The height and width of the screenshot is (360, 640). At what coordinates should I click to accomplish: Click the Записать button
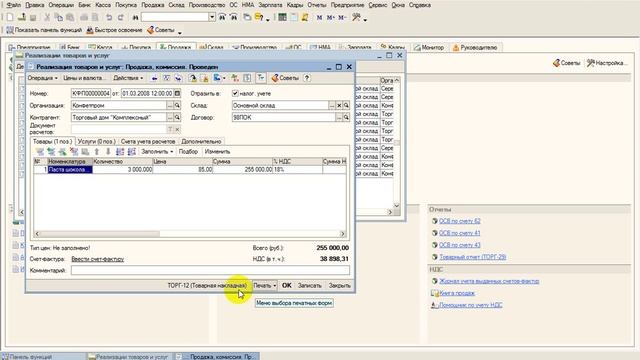(x=309, y=285)
